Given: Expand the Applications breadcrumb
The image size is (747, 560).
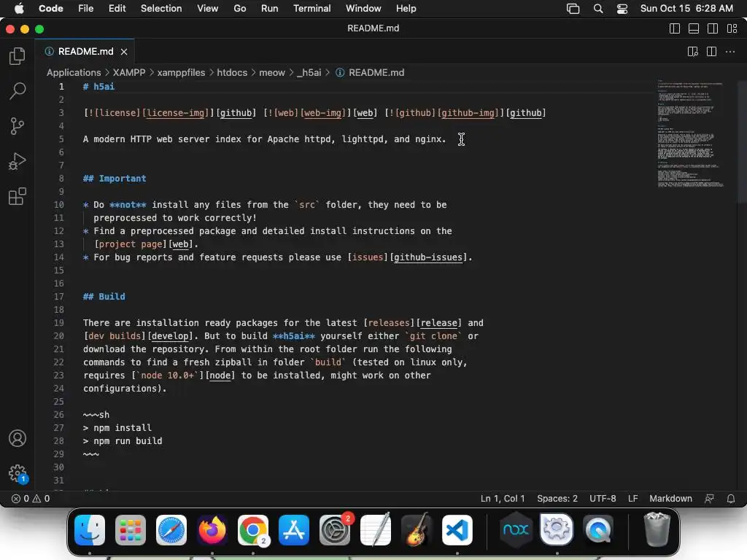Looking at the screenshot, I should pos(74,73).
